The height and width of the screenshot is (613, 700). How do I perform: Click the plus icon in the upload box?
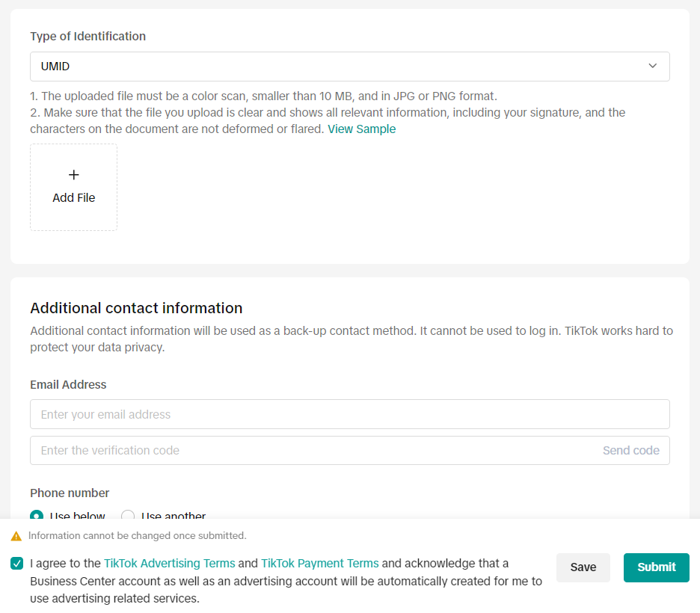tap(73, 175)
